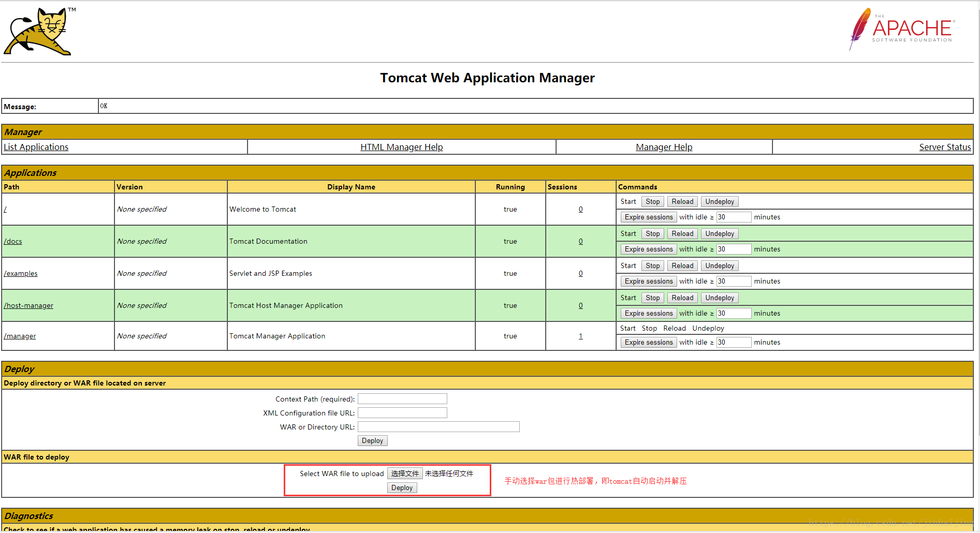Open HTML Manager Help link
This screenshot has width=980, height=533.
coord(402,147)
